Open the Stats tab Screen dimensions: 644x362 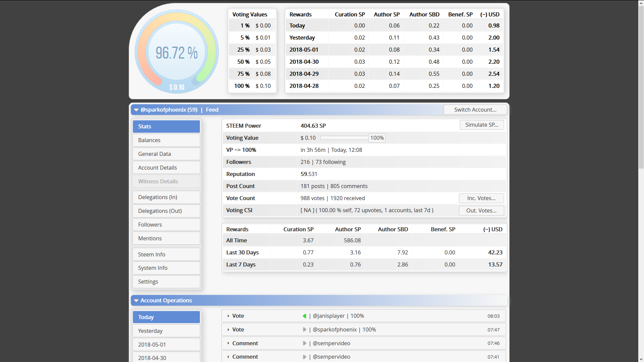pyautogui.click(x=166, y=126)
